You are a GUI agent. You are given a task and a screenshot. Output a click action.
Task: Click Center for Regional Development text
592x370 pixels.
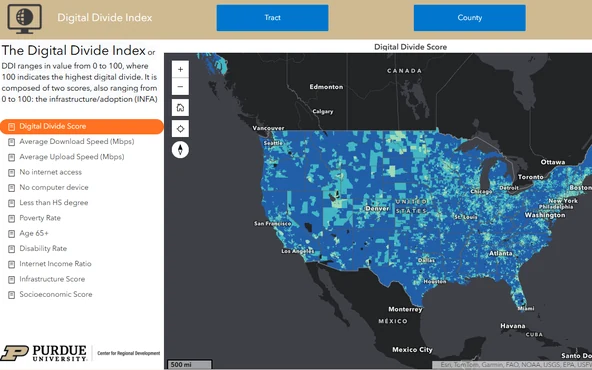129,353
